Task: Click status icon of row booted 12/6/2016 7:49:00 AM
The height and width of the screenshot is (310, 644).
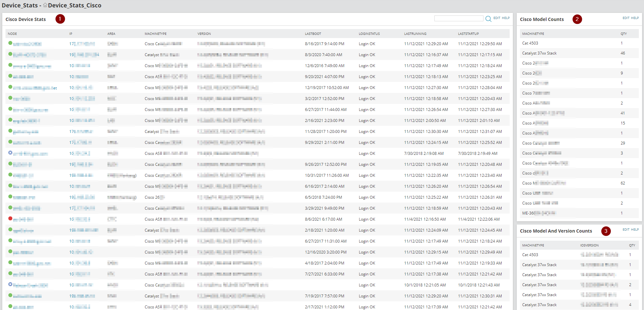Action: [x=10, y=65]
